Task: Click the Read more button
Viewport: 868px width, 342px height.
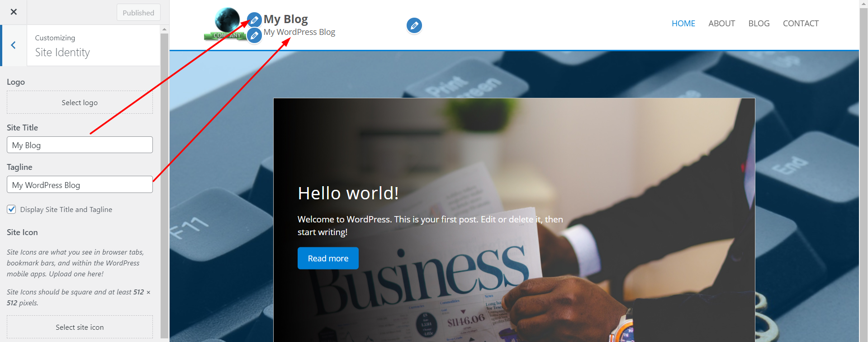Action: pos(328,258)
